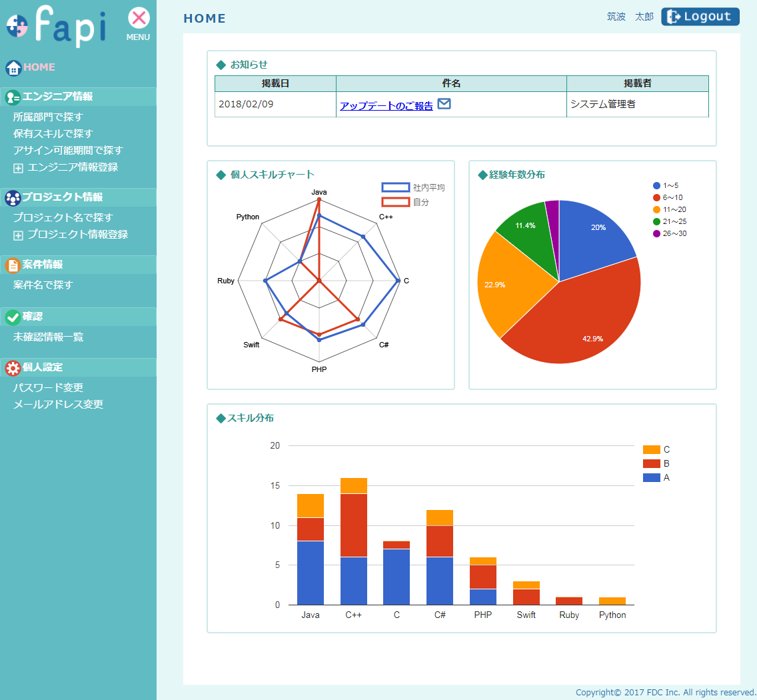
Task: Click the HOME house icon in the sidebar
Action: [13, 68]
